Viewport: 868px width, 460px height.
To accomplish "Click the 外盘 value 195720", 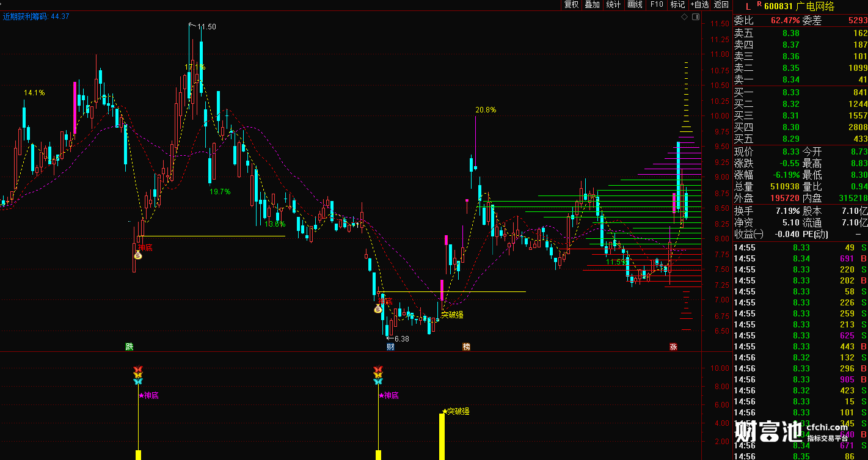I will (x=785, y=198).
